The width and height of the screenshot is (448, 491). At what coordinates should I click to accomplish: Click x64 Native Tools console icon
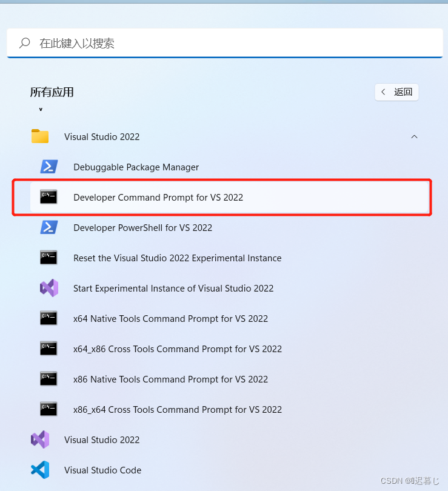point(48,318)
